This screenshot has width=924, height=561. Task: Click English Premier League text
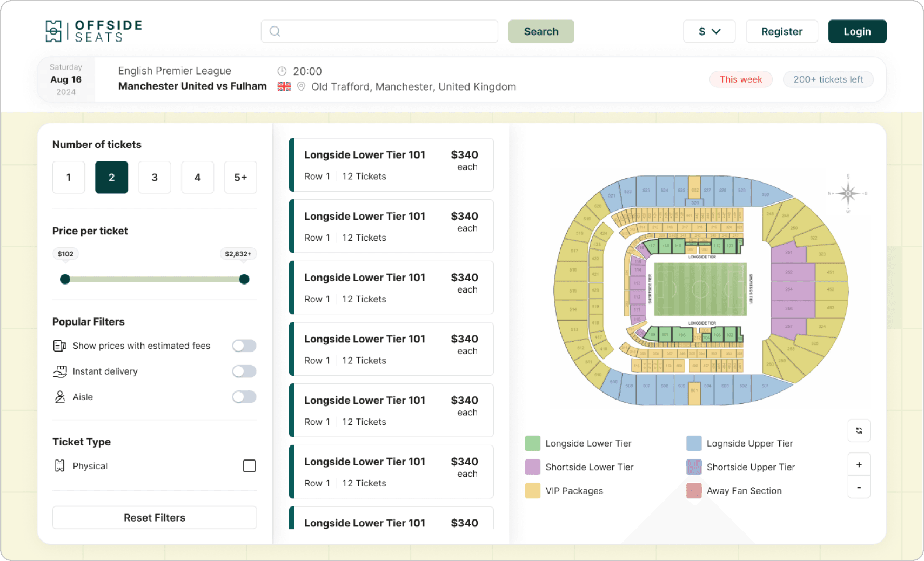click(x=175, y=71)
